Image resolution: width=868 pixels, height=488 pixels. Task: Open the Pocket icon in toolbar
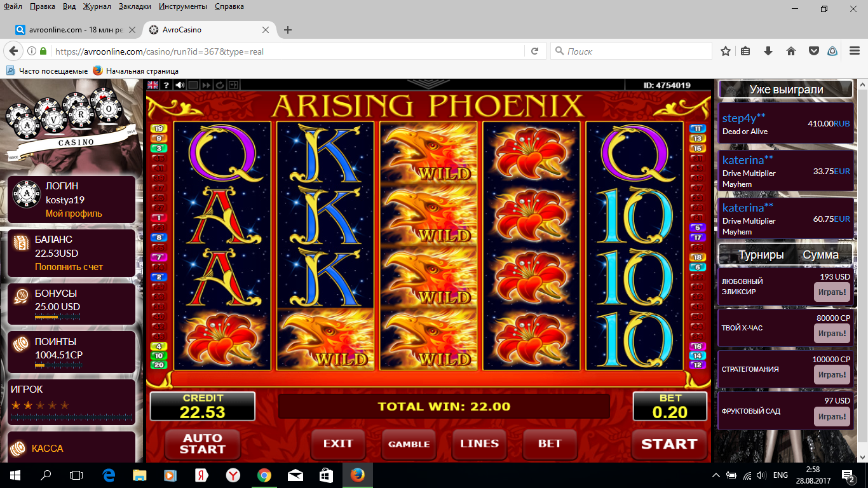coord(813,51)
